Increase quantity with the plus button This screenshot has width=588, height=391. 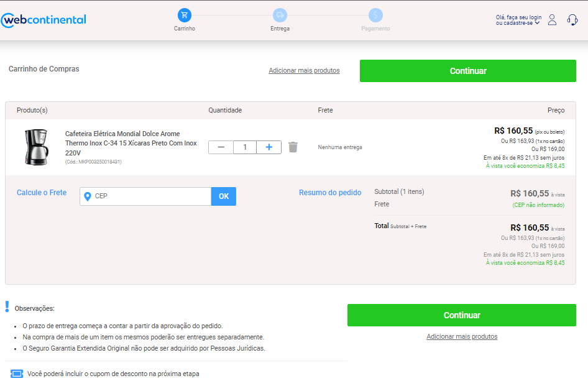(269, 147)
